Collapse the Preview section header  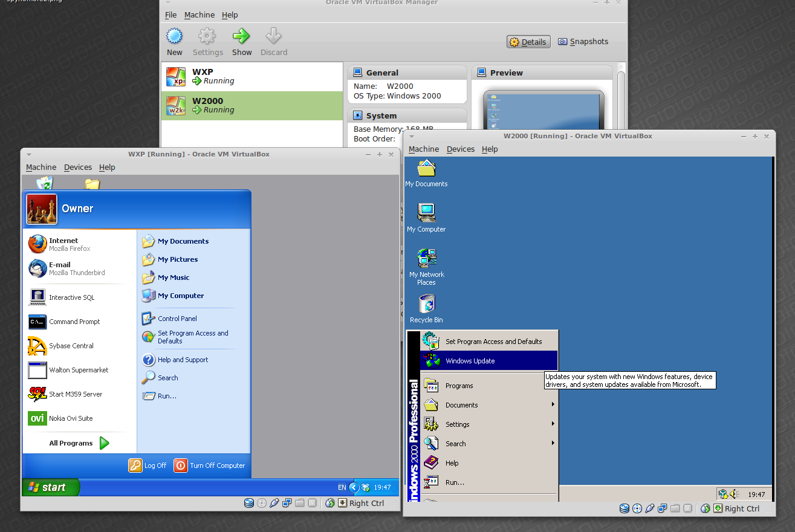point(542,73)
